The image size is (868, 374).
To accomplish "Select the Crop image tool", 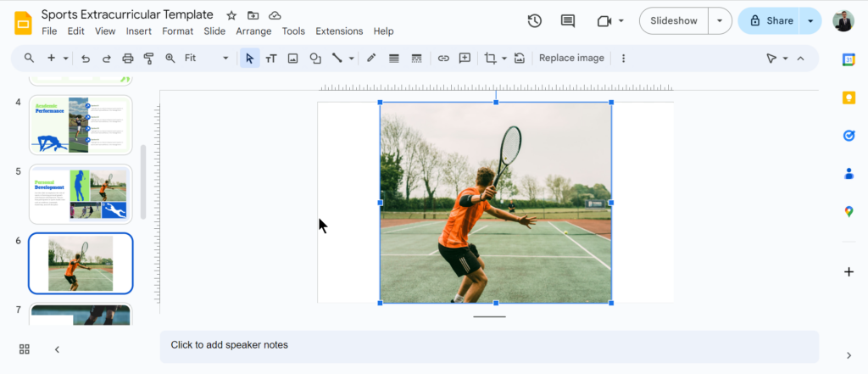I will [x=490, y=59].
